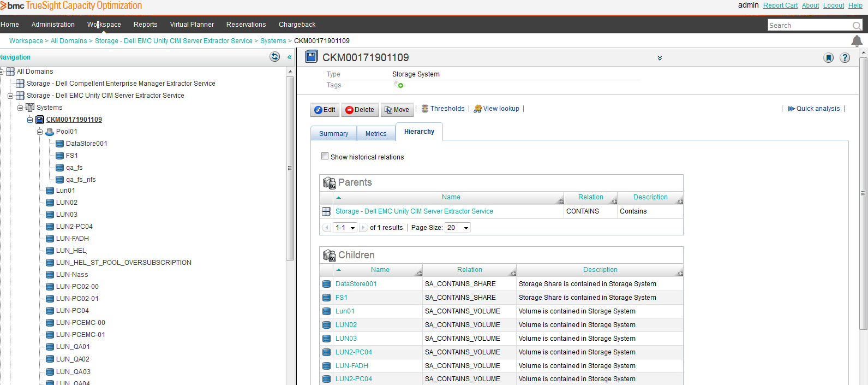Screen dimensions: 868x385
Task: Click icon of FS1 child row
Action: (326, 298)
